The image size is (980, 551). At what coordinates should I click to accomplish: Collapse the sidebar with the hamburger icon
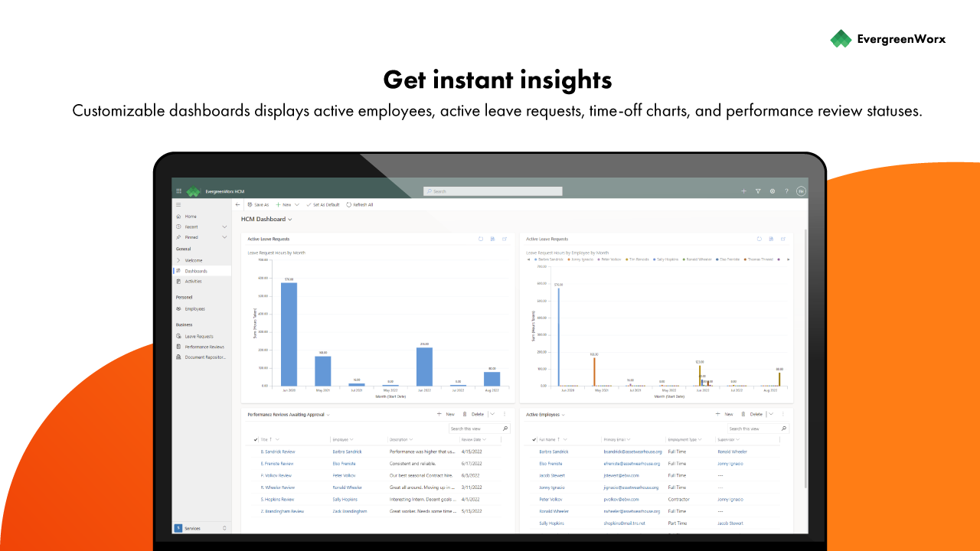[178, 204]
